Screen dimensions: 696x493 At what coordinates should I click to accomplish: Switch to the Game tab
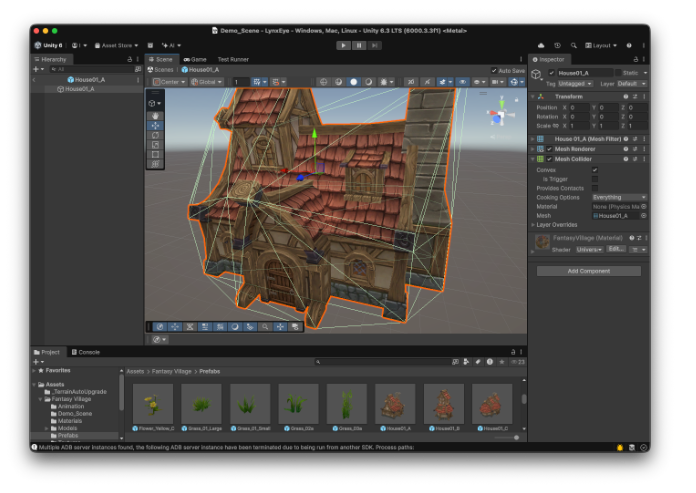click(195, 59)
